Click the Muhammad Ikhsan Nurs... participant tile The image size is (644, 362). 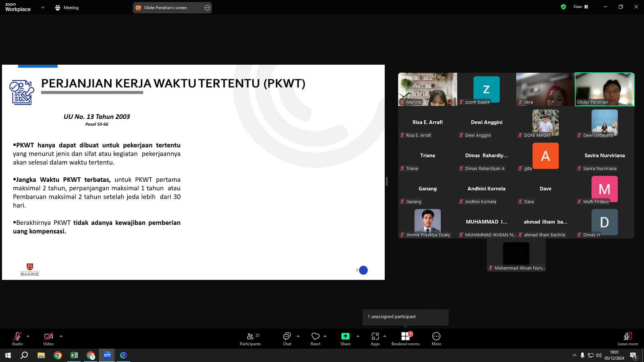tap(516, 255)
